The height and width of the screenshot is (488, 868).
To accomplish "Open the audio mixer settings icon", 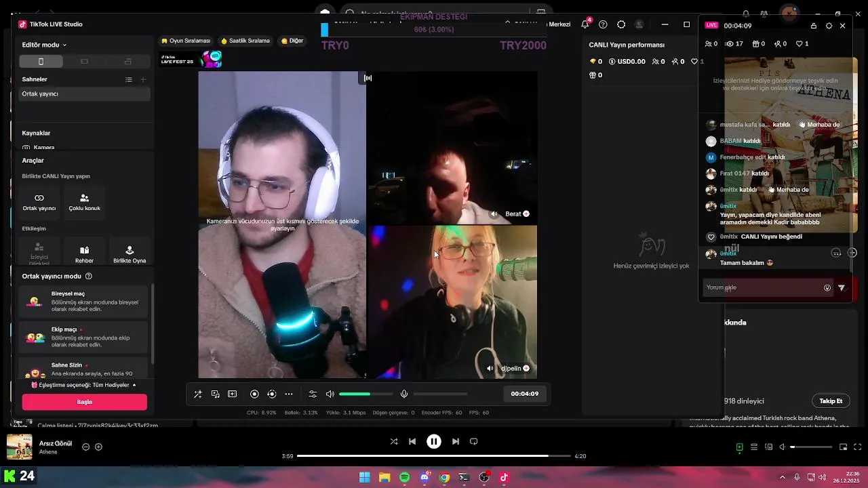I will point(313,394).
